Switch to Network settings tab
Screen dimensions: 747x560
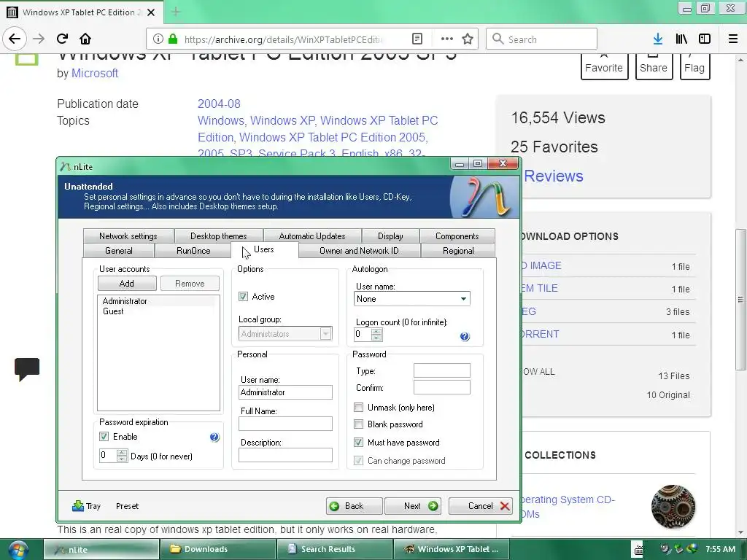click(x=128, y=236)
